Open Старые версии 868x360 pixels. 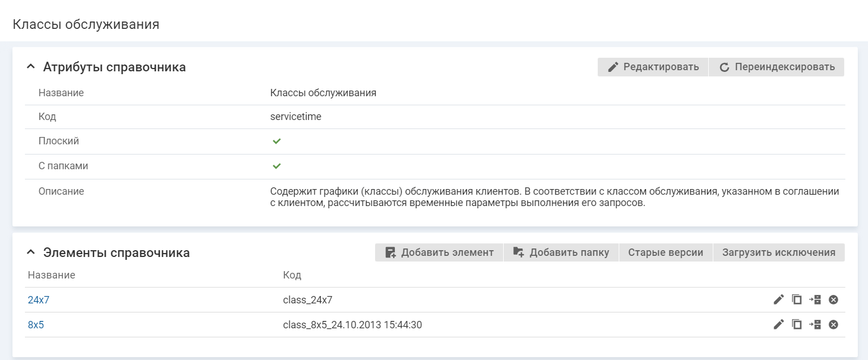666,252
